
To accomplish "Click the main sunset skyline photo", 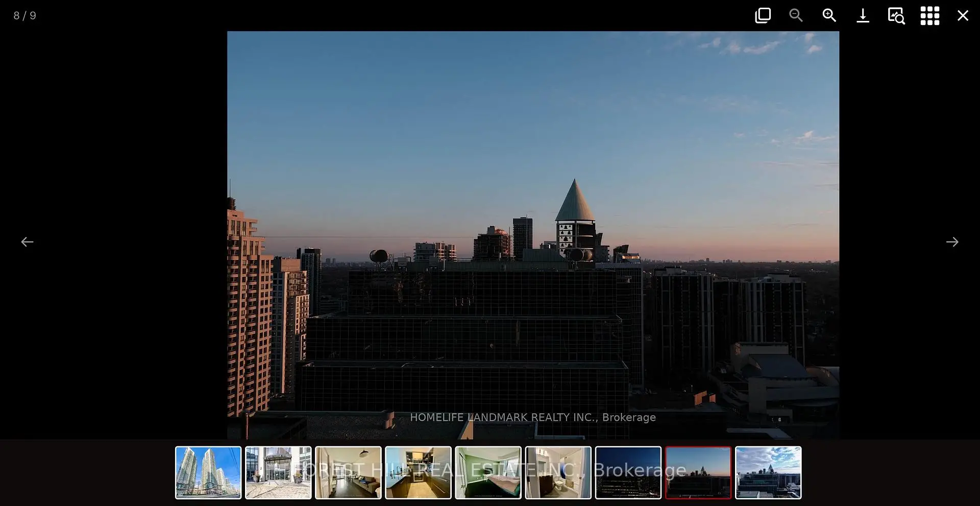I will click(x=533, y=204).
